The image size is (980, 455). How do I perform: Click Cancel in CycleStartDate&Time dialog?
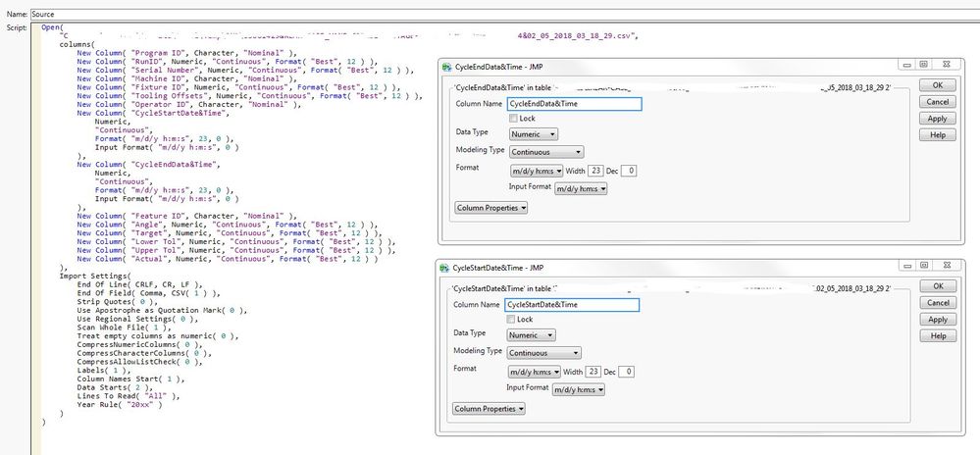(x=938, y=302)
